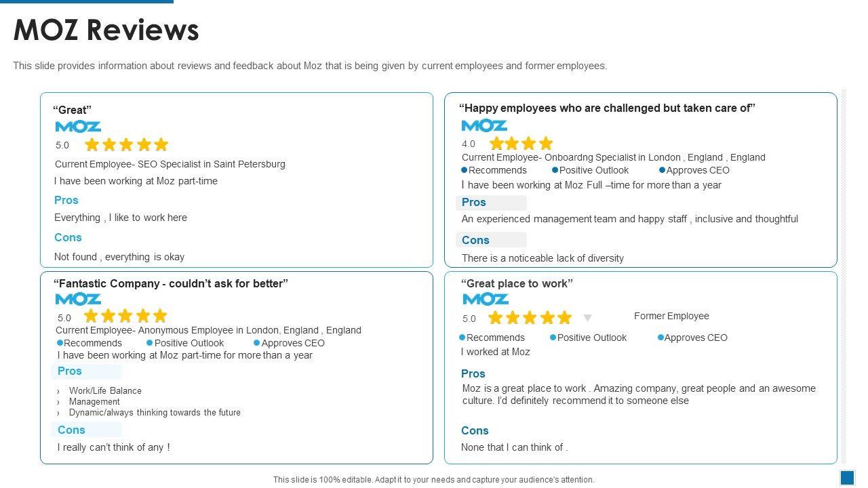Click the blue square in the bottom-right corner
Image resolution: width=868 pixels, height=488 pixels.
click(847, 478)
